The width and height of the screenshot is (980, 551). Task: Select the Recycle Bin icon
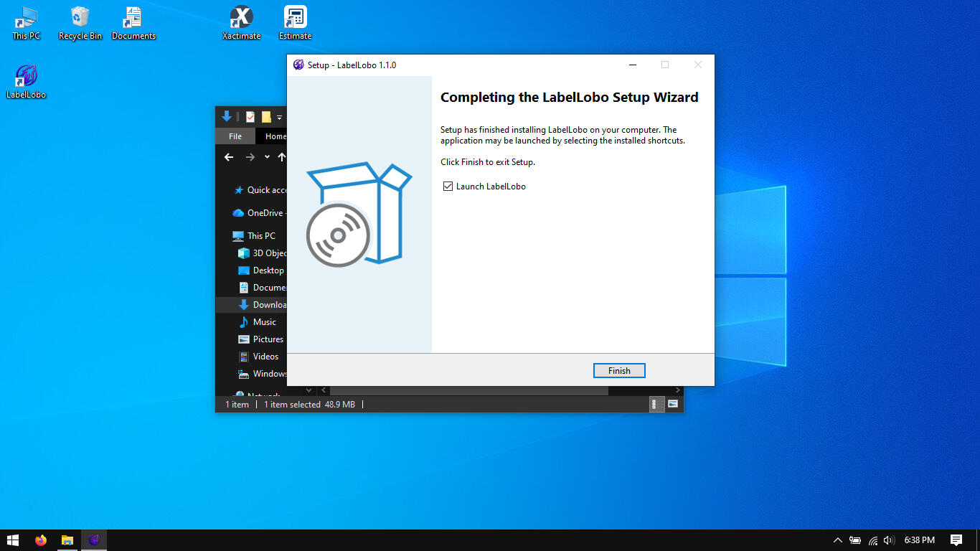coord(80,22)
